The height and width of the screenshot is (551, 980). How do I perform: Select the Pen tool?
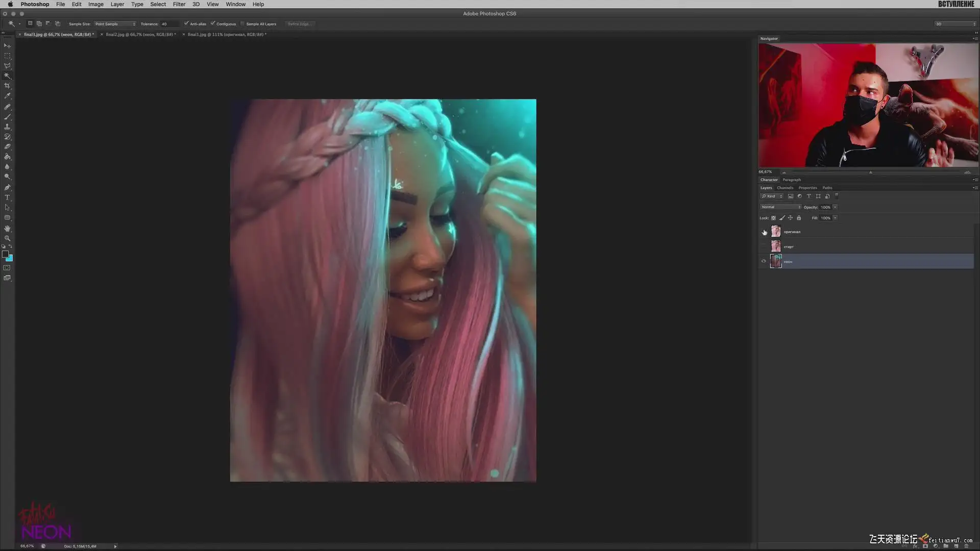click(7, 187)
